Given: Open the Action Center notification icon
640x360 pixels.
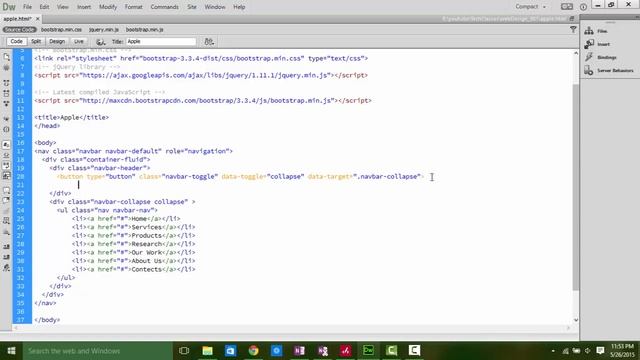Looking at the screenshot, I should tap(600, 351).
